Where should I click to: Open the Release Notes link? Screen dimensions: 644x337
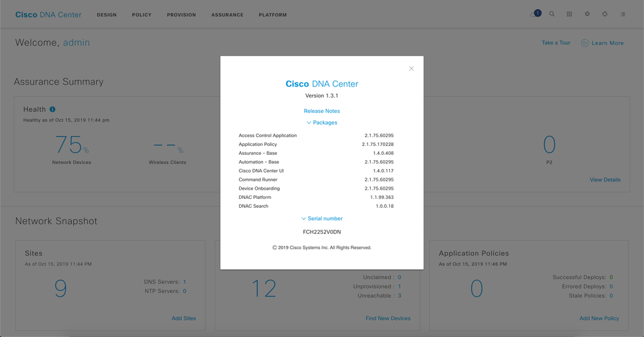[322, 111]
